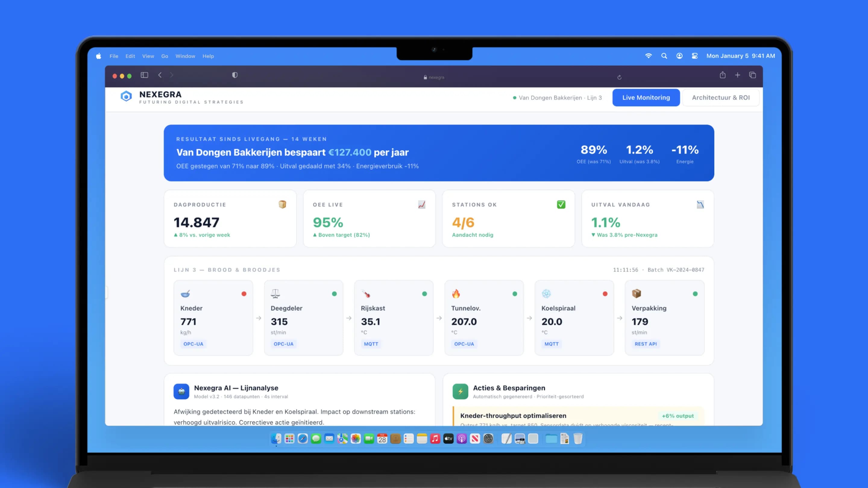Click the browser reload page icon
The height and width of the screenshot is (488, 868).
pos(619,77)
